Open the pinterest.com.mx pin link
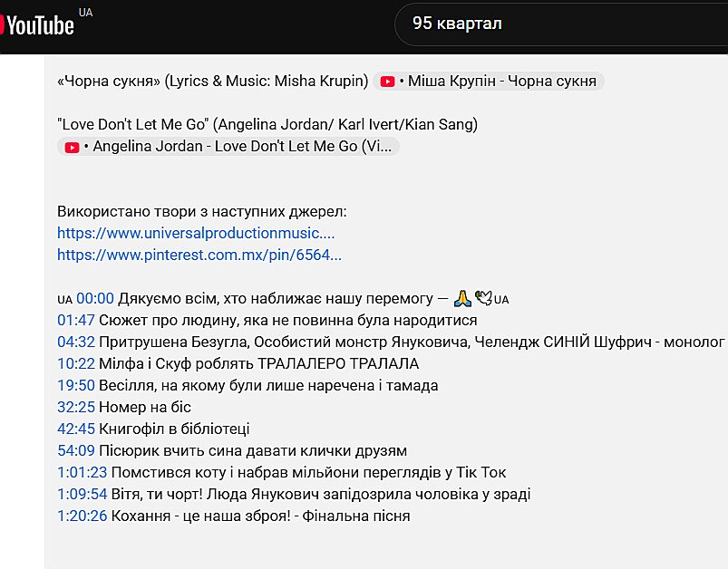 pos(199,255)
